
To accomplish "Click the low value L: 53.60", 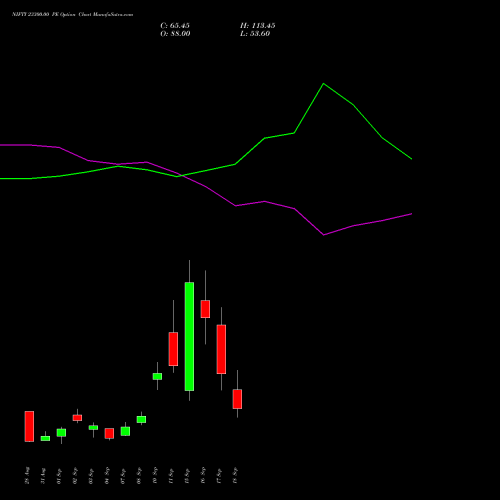I will (255, 34).
